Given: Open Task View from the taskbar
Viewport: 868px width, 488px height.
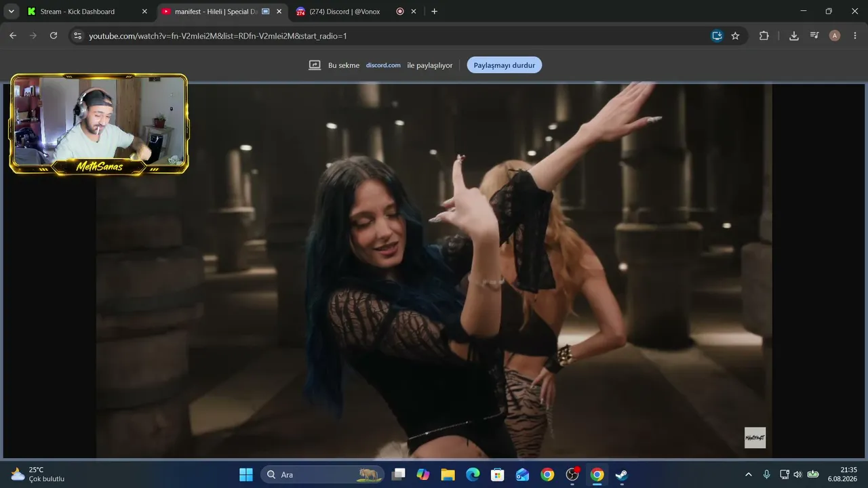Looking at the screenshot, I should click(x=399, y=474).
